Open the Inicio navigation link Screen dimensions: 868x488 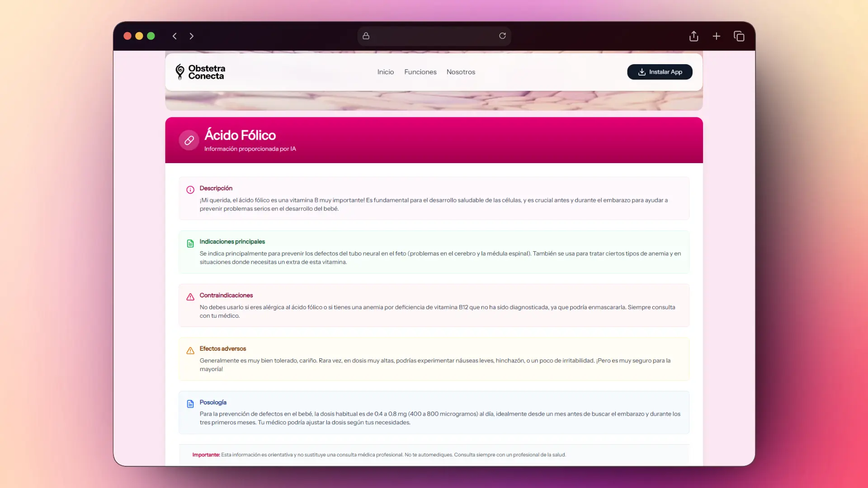[385, 72]
